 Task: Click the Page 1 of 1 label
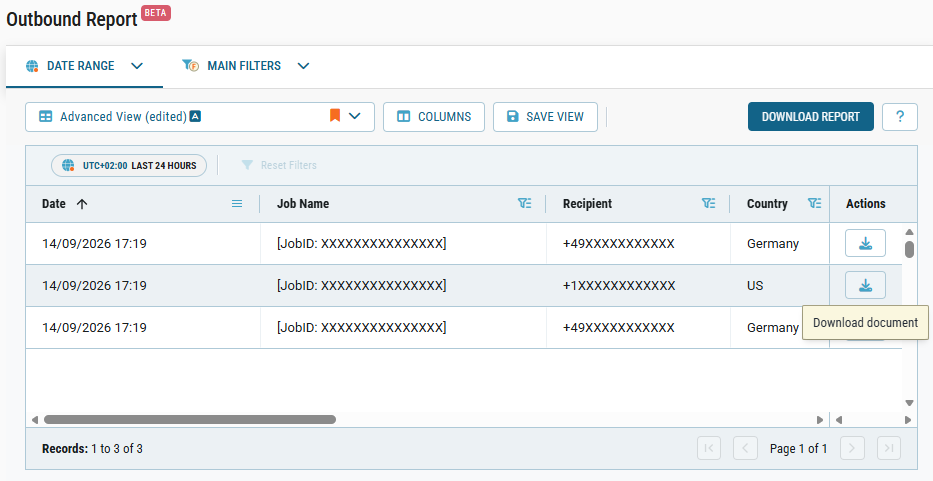pyautogui.click(x=799, y=449)
